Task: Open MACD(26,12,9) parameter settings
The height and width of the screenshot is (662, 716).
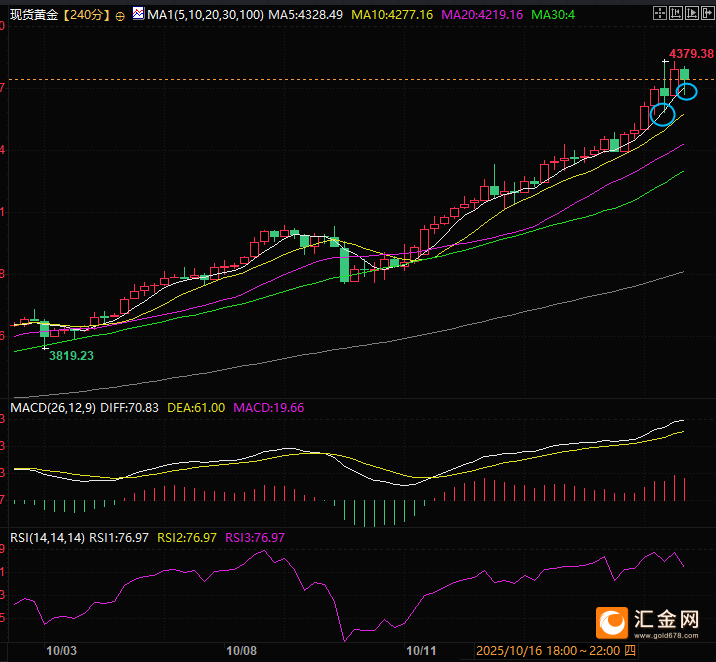Action: click(52, 408)
